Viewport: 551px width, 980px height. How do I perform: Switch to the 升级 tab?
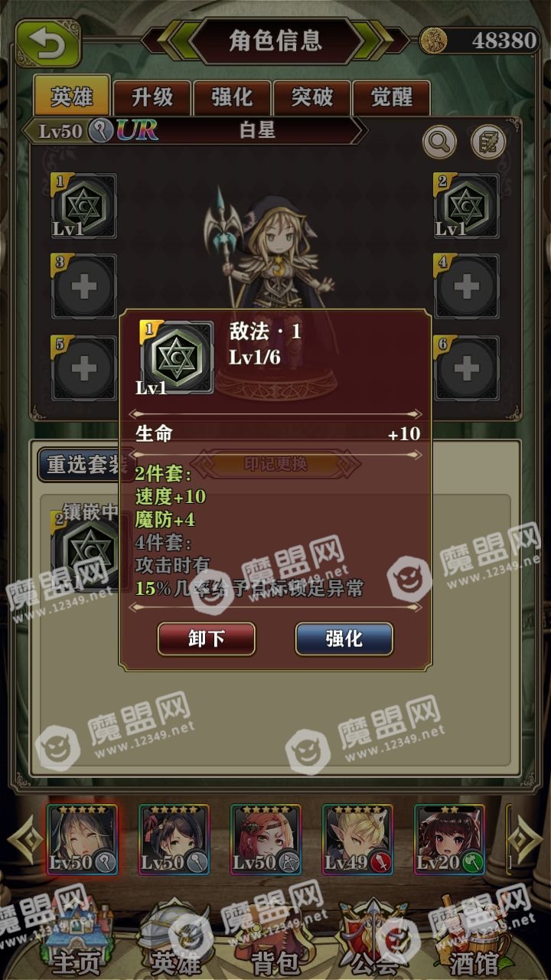point(152,97)
